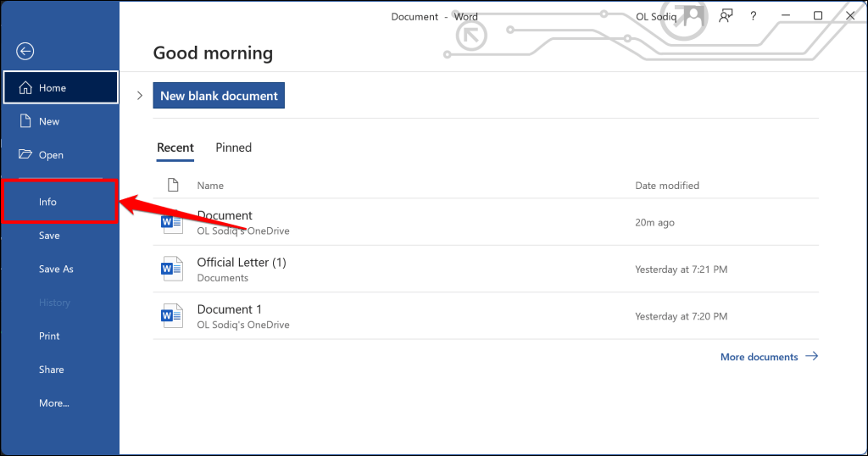Viewport: 868px width, 456px height.
Task: Open the Print page
Action: (60, 336)
